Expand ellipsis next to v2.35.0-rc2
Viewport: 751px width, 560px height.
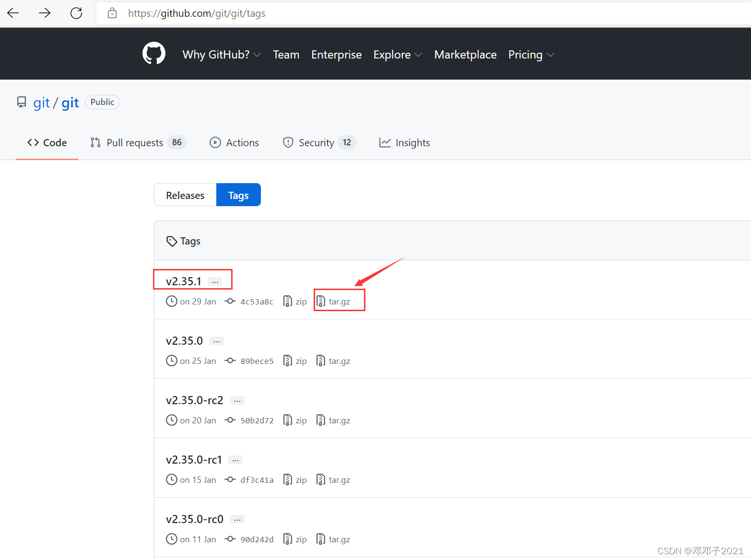coord(237,401)
